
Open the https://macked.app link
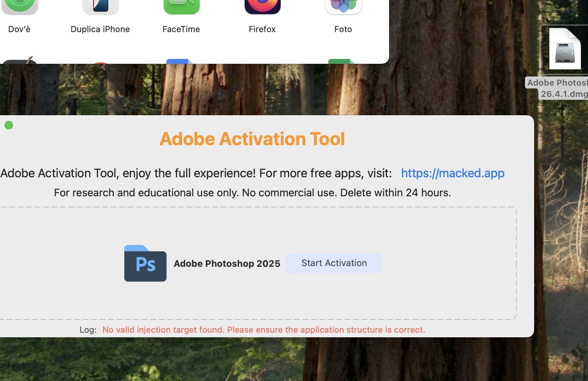[453, 173]
